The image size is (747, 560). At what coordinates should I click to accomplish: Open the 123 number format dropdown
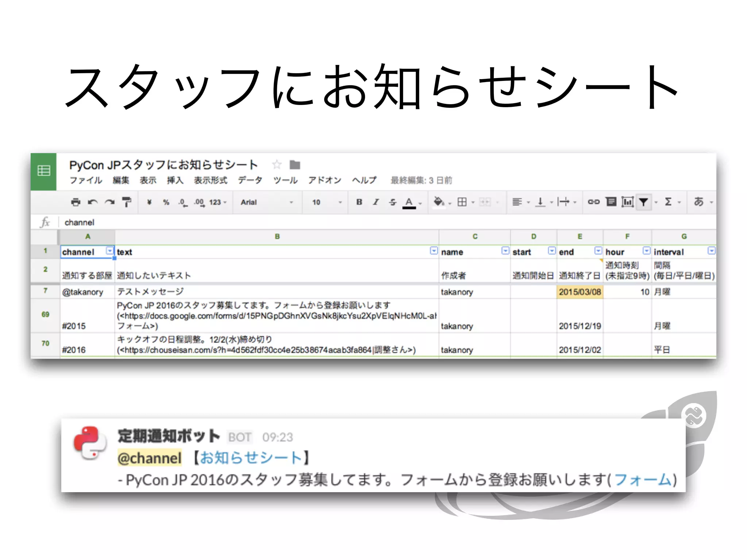[218, 202]
